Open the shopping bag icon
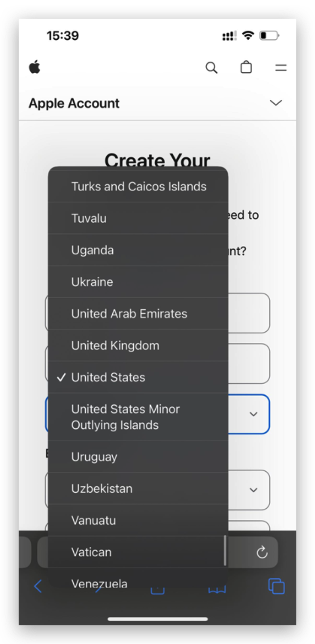The image size is (315, 644). coord(246,68)
